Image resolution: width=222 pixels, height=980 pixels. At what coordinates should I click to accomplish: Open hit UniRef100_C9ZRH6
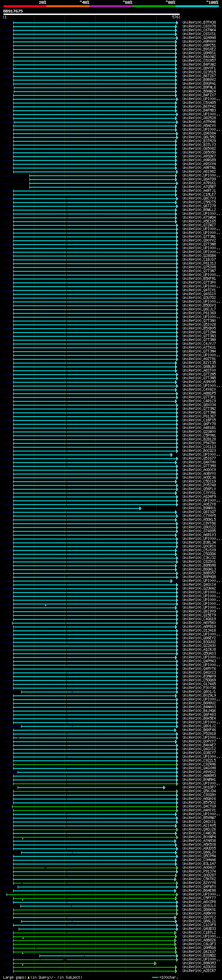[x=199, y=764]
